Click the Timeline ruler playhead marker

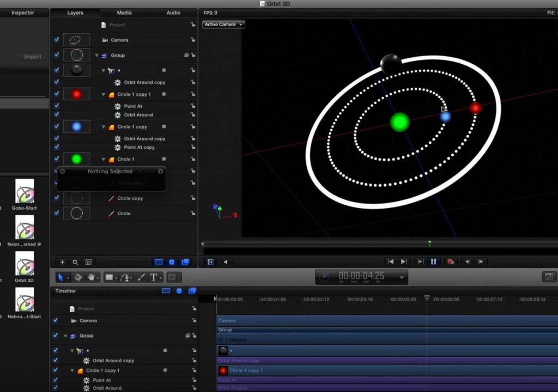[x=427, y=297]
